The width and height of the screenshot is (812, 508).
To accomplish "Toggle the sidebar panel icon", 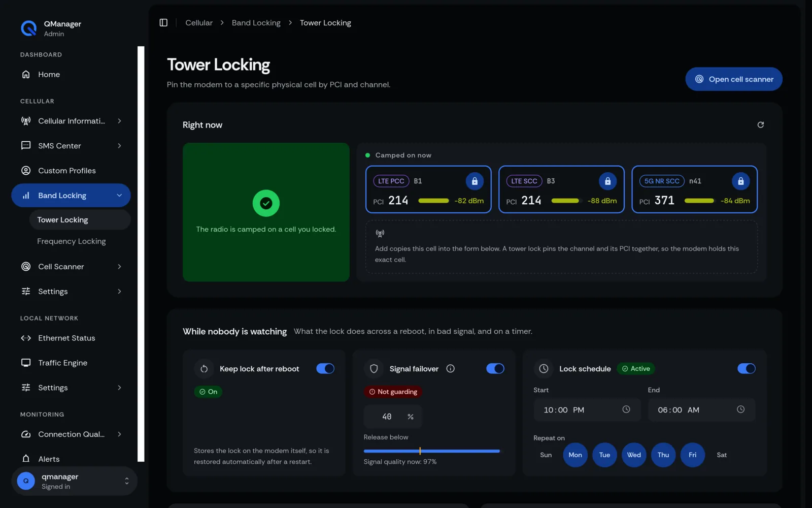I will click(163, 23).
